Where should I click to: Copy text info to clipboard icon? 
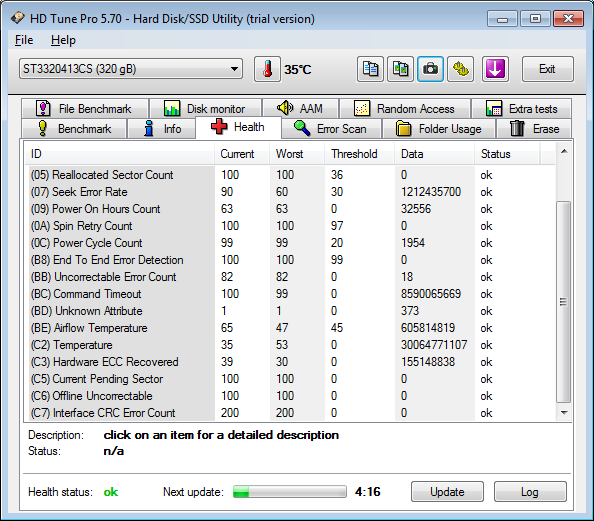[370, 69]
